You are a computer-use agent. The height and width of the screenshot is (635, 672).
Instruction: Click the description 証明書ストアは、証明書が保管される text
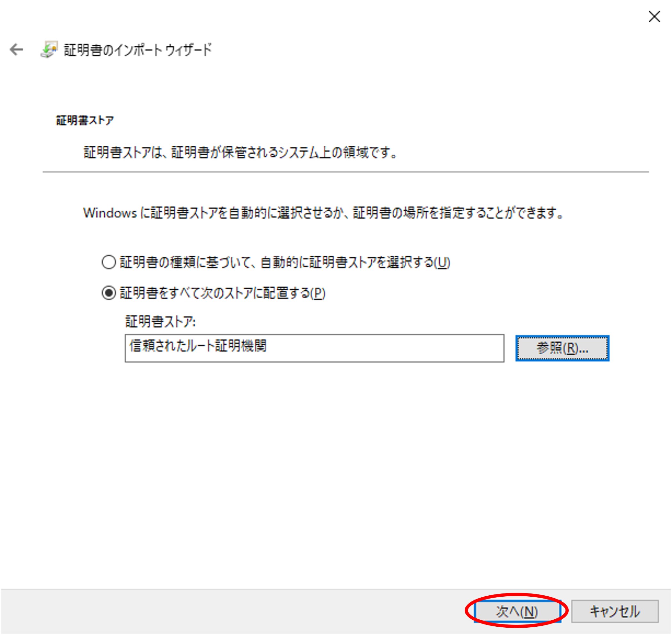pyautogui.click(x=241, y=153)
